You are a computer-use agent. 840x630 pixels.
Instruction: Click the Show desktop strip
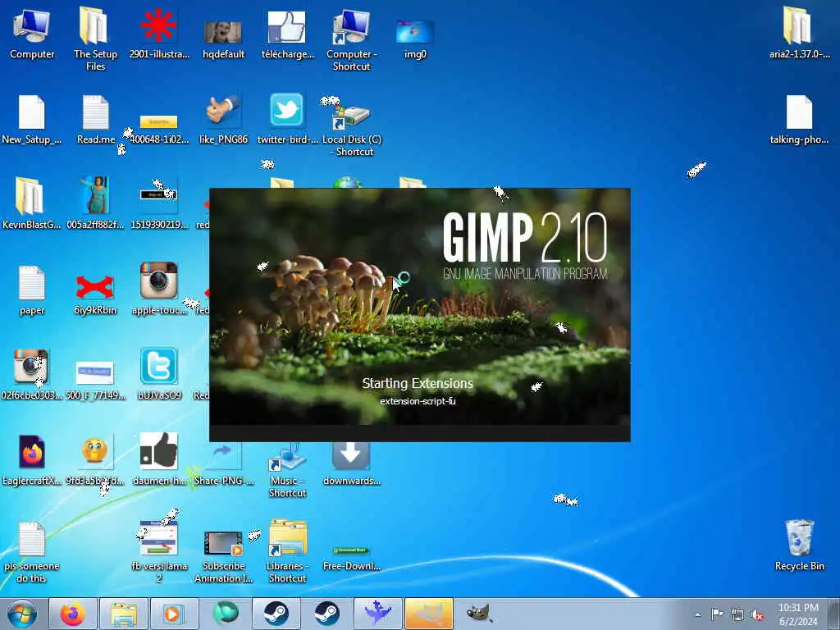(833, 614)
